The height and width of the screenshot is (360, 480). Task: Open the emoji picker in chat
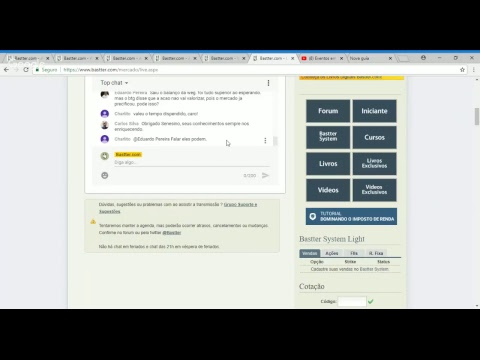pos(105,175)
